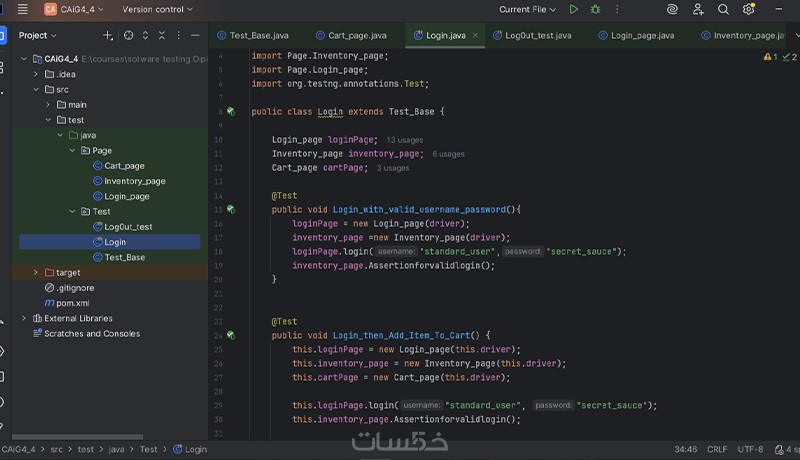Open Code With Me add-user icon
The height and width of the screenshot is (460, 800).
pyautogui.click(x=698, y=9)
